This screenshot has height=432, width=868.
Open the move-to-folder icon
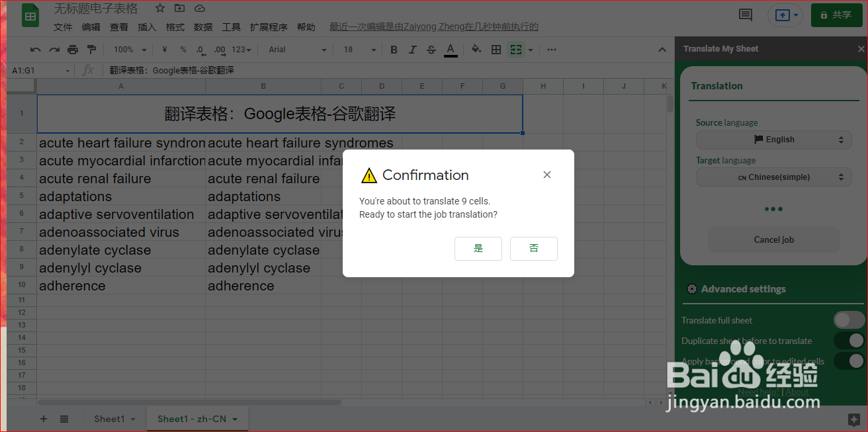[180, 9]
